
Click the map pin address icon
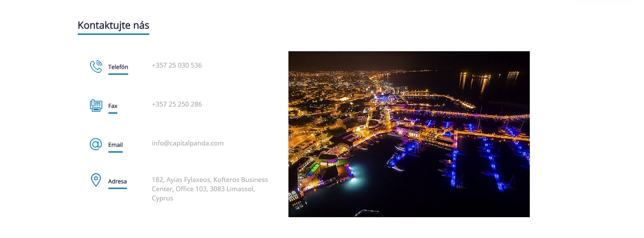(x=96, y=180)
